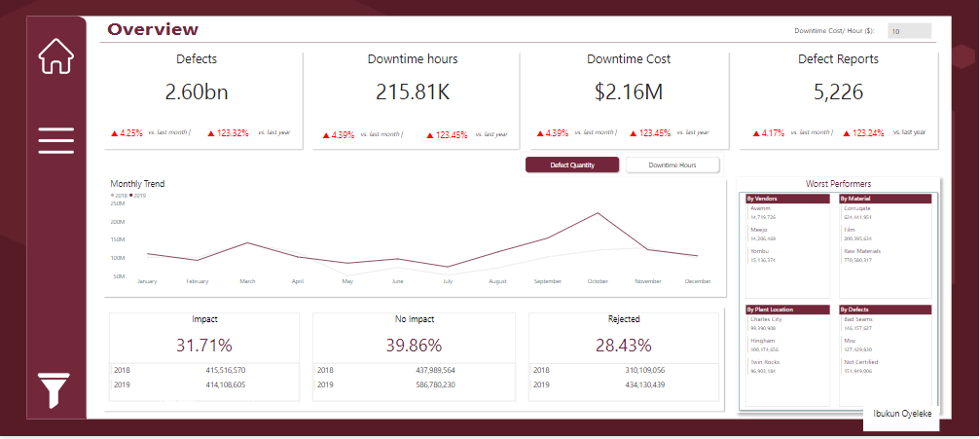The height and width of the screenshot is (439, 980).
Task: Click the By Material header
Action: pyautogui.click(x=885, y=199)
